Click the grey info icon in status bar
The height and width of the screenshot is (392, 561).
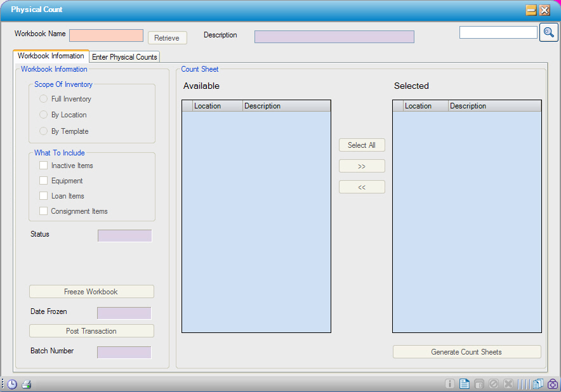coord(450,384)
